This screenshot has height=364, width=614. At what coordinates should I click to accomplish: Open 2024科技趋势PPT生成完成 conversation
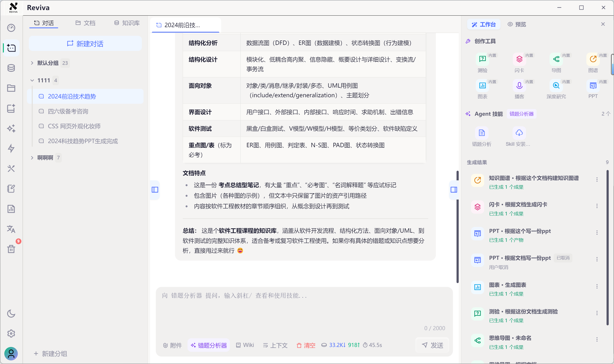point(85,141)
